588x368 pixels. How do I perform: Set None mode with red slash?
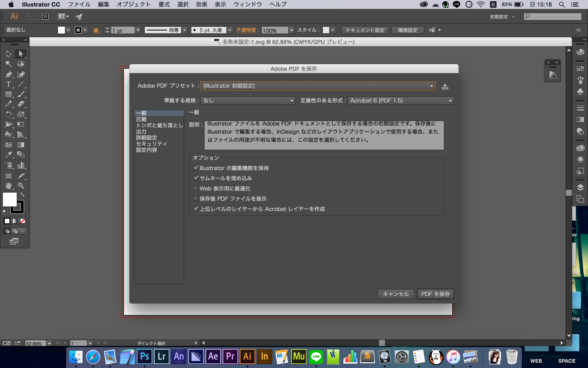(x=23, y=221)
